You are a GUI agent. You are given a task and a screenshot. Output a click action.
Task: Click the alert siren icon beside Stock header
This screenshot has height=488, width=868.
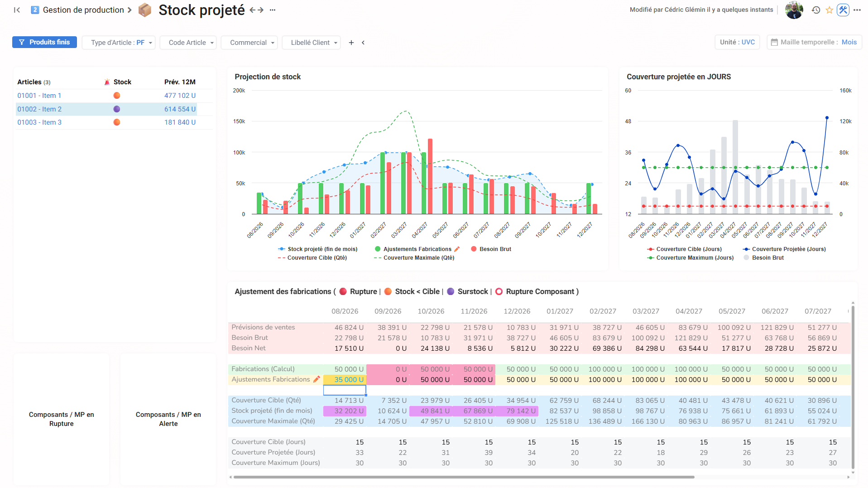[x=107, y=82]
